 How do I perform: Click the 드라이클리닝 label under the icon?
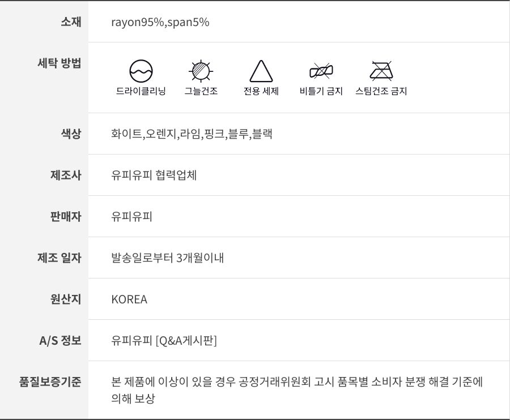coord(141,91)
